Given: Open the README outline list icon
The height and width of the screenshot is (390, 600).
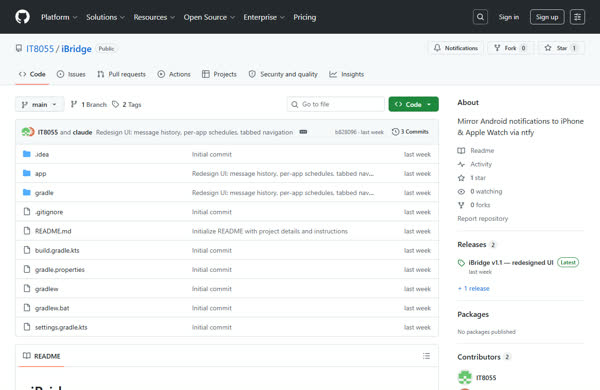Looking at the screenshot, I should 426,356.
